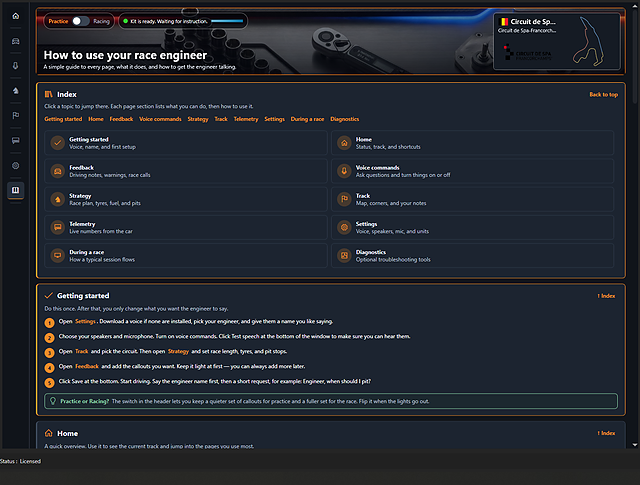Screen dimensions: 640x485
Task: Click the vertical scrollbar
Action: point(635,57)
